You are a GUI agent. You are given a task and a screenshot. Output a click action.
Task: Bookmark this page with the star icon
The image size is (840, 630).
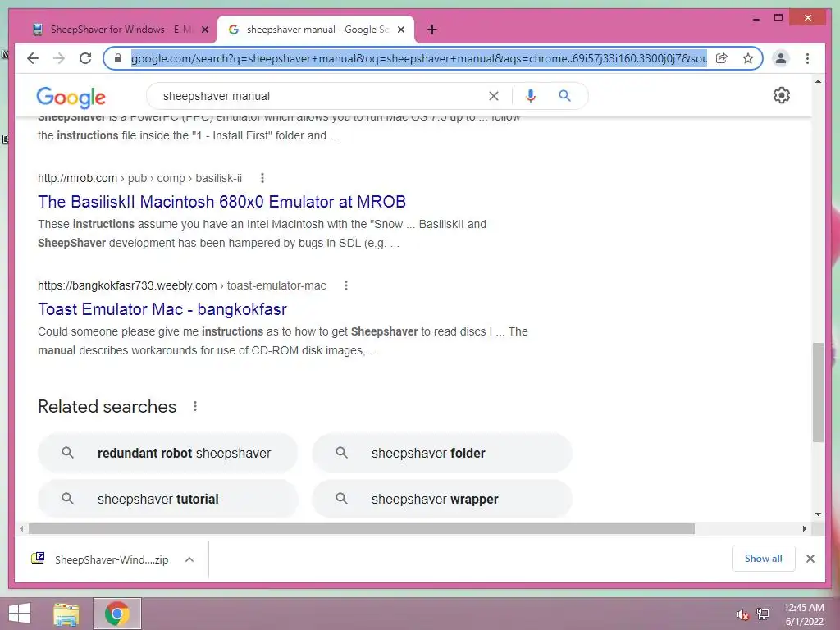[x=748, y=58]
